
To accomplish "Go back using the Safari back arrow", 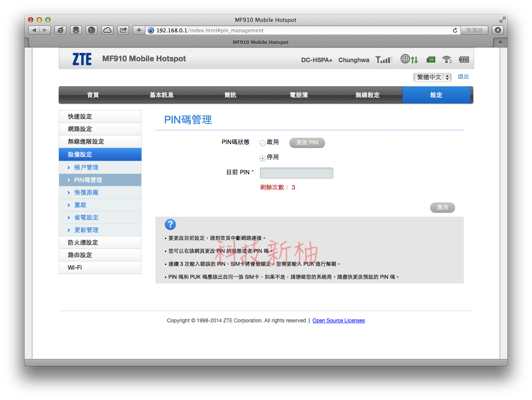I will 34,30.
